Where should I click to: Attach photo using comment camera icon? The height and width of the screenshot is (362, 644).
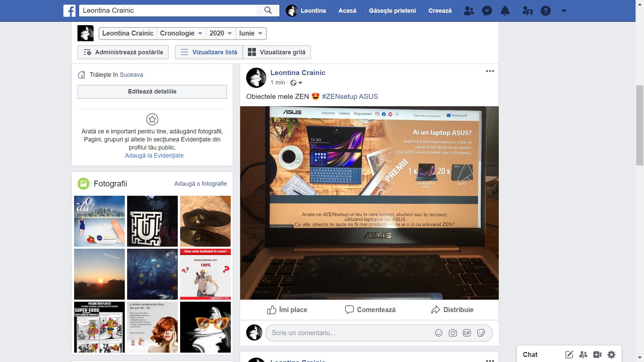(x=452, y=333)
